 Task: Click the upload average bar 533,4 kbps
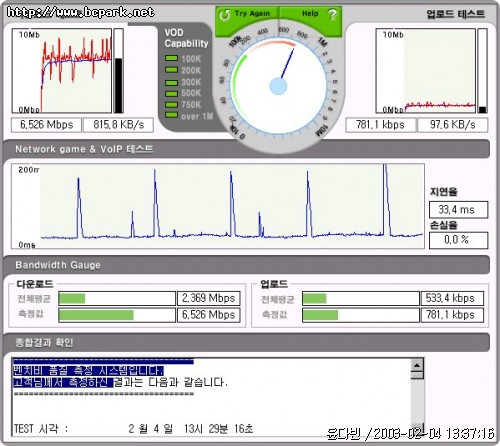click(x=361, y=298)
